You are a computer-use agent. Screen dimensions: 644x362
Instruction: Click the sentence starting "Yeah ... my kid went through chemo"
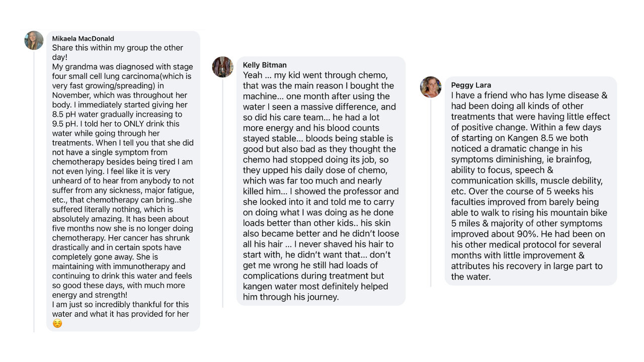[315, 75]
